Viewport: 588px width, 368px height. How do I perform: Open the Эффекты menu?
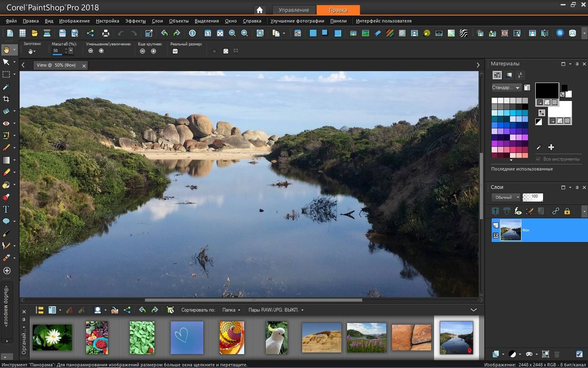[135, 21]
